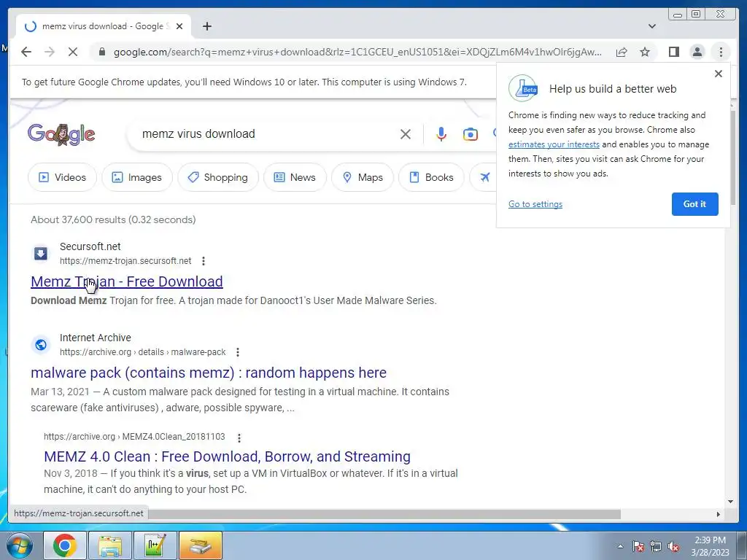This screenshot has height=560, width=747.
Task: Stop loading the page
Action: click(x=73, y=52)
